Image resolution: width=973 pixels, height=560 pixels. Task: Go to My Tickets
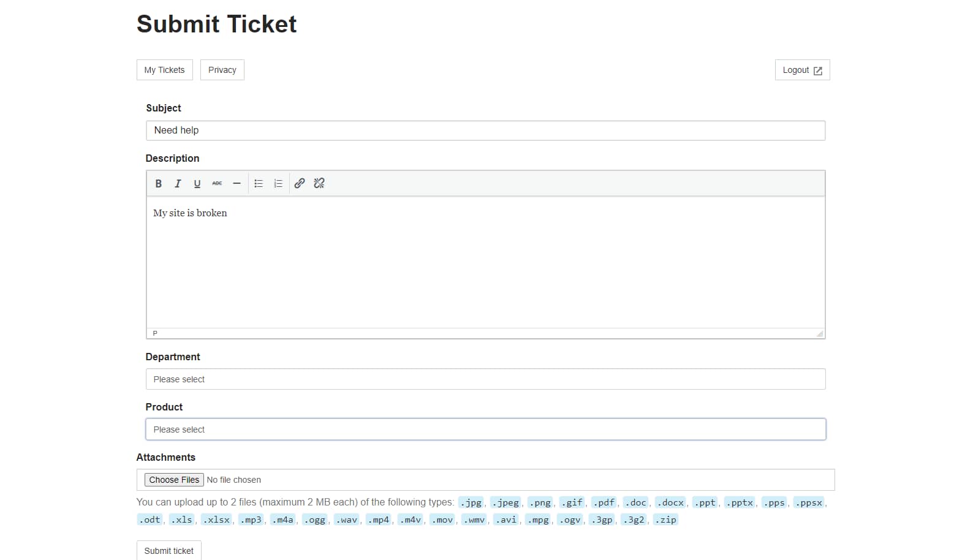point(164,70)
